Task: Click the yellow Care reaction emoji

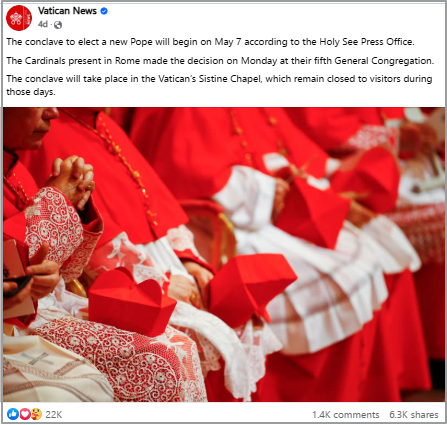Action: [x=36, y=414]
